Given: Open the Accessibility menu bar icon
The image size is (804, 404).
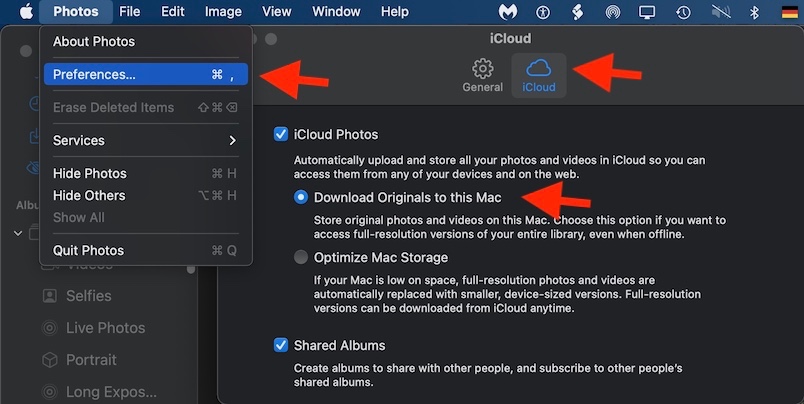Looking at the screenshot, I should coord(543,12).
